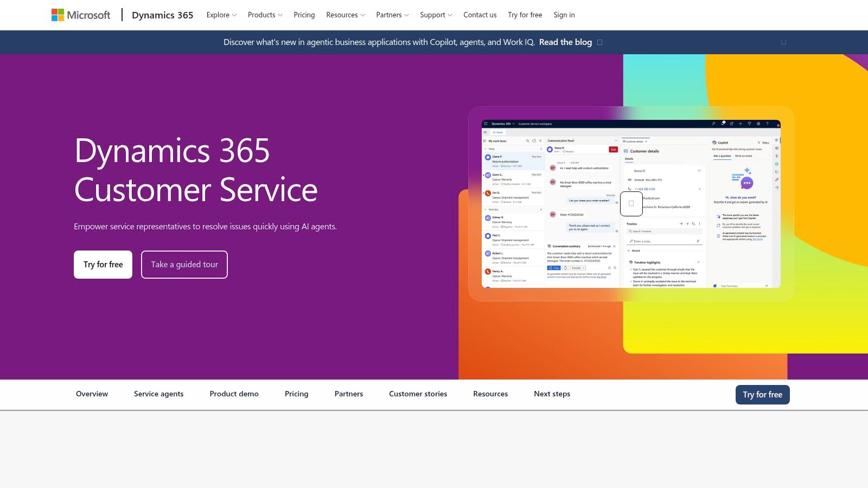Click the Dynamics 365 Customer Service heading
Screen dimensions: 868x488
pyautogui.click(x=196, y=170)
